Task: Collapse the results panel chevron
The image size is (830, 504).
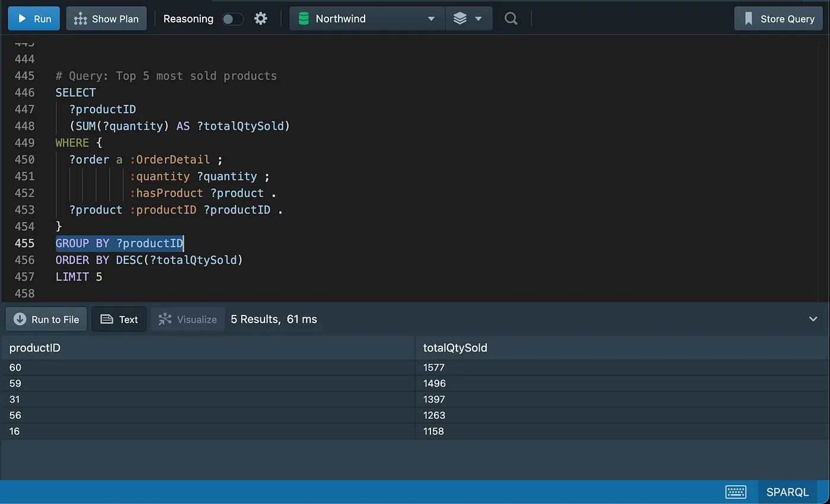Action: coord(813,319)
